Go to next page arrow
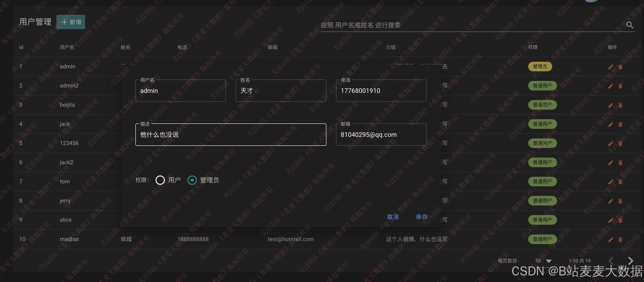644x282 pixels. pyautogui.click(x=630, y=261)
